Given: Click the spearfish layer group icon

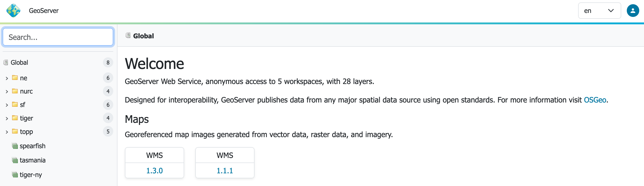Looking at the screenshot, I should pyautogui.click(x=15, y=146).
